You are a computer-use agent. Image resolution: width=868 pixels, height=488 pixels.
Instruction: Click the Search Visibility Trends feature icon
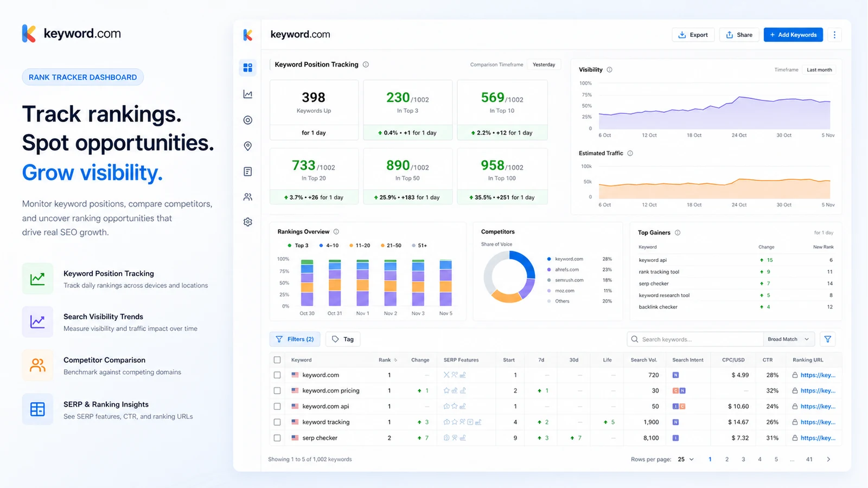point(37,322)
